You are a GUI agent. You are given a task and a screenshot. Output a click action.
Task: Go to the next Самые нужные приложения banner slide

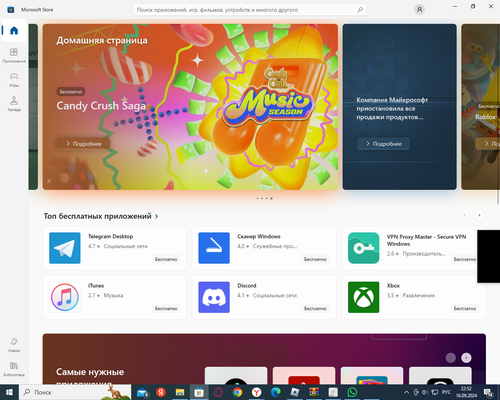[466, 358]
